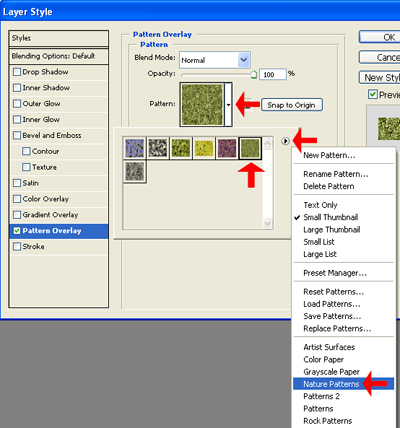Click the OK button
Image resolution: width=400 pixels, height=428 pixels.
pyautogui.click(x=380, y=37)
